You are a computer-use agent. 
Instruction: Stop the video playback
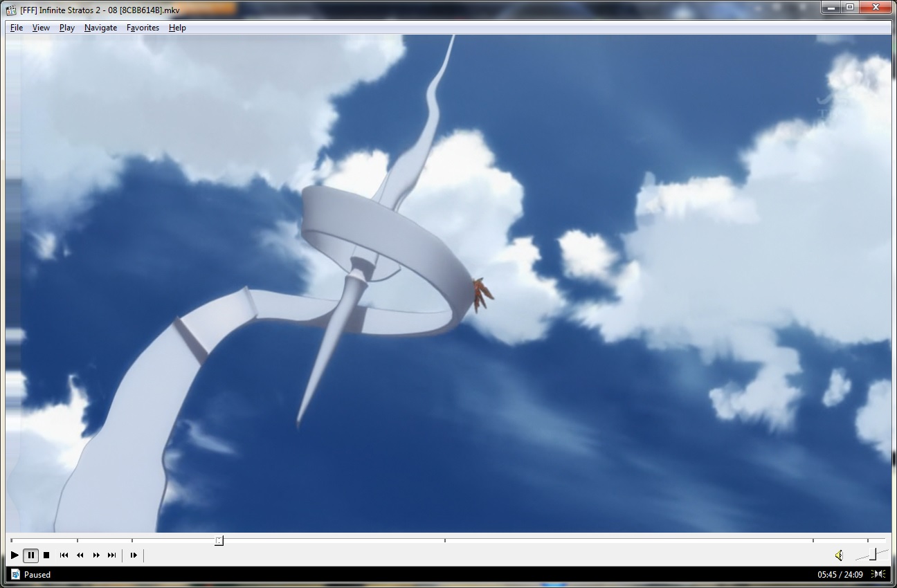[x=46, y=555]
